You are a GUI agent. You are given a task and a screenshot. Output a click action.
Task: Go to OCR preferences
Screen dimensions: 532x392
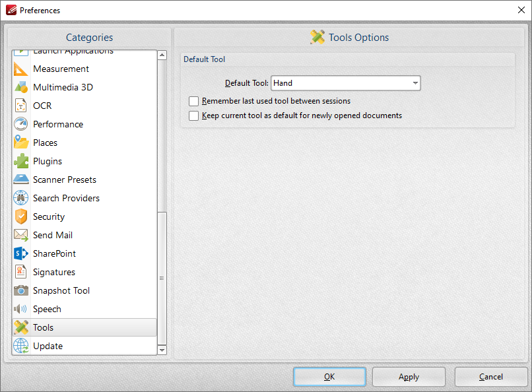pos(84,106)
